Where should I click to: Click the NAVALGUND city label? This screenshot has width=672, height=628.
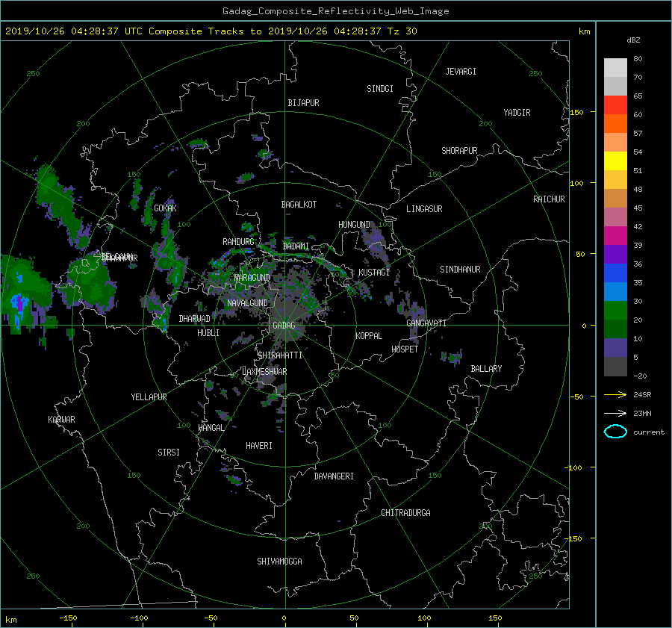point(247,303)
